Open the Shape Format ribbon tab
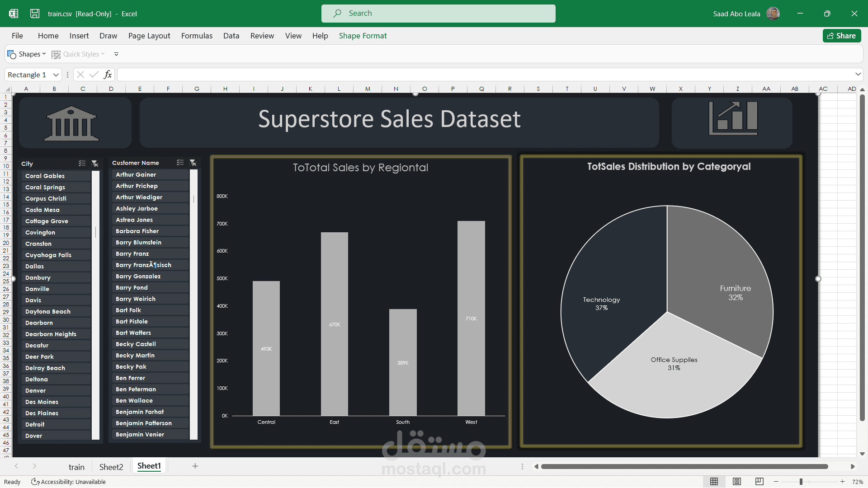868x488 pixels. tap(363, 36)
